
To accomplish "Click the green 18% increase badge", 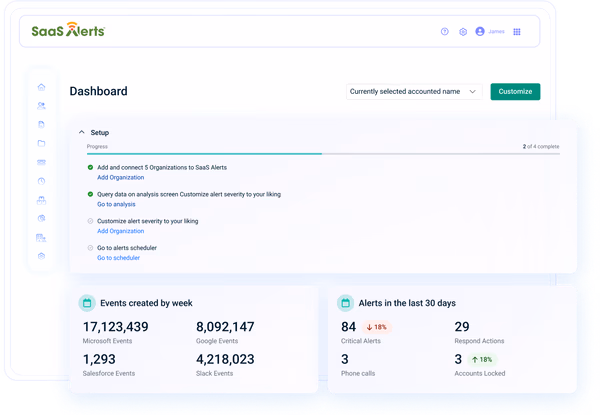I will [482, 360].
